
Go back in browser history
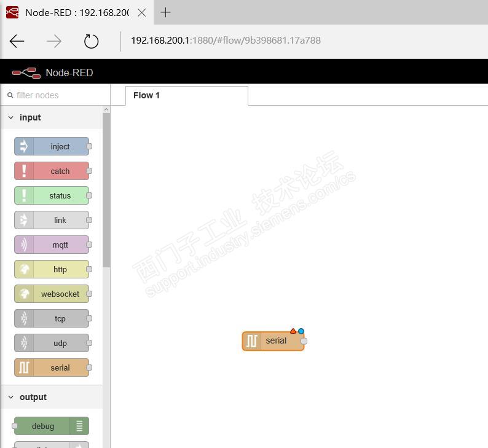tap(17, 41)
